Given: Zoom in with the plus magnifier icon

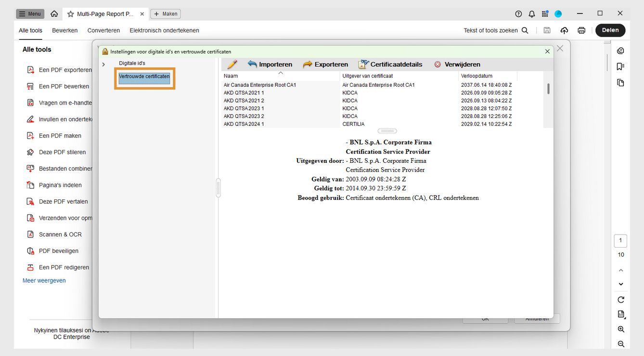Looking at the screenshot, I should point(621,330).
